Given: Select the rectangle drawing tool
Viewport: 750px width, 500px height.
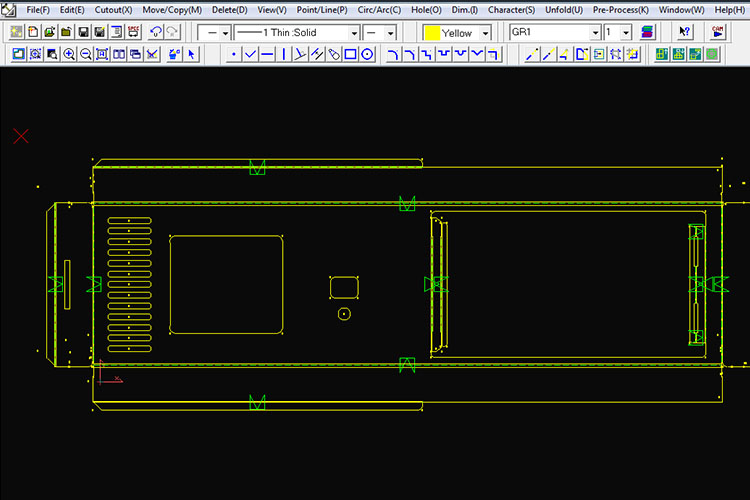Looking at the screenshot, I should tap(351, 54).
